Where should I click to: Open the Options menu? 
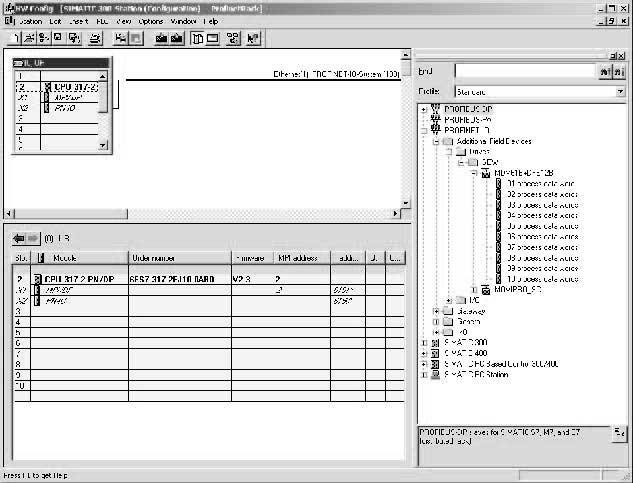151,21
